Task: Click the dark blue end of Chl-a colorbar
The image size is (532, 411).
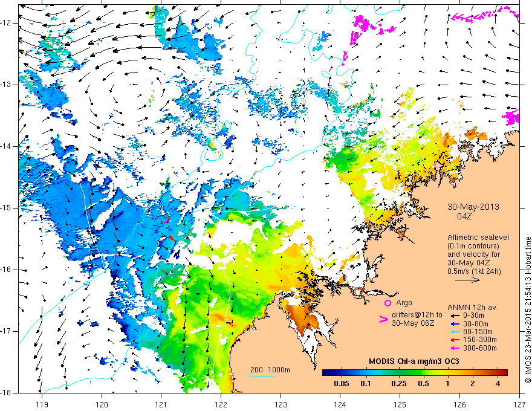Action: (x=326, y=373)
